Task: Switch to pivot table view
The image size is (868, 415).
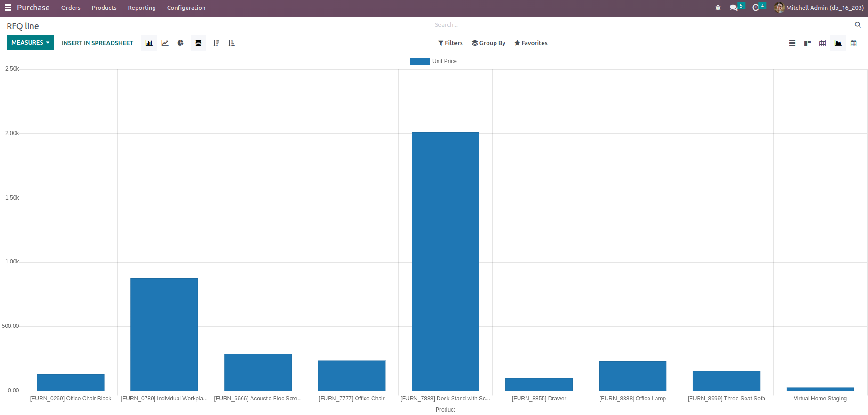Action: tap(822, 43)
